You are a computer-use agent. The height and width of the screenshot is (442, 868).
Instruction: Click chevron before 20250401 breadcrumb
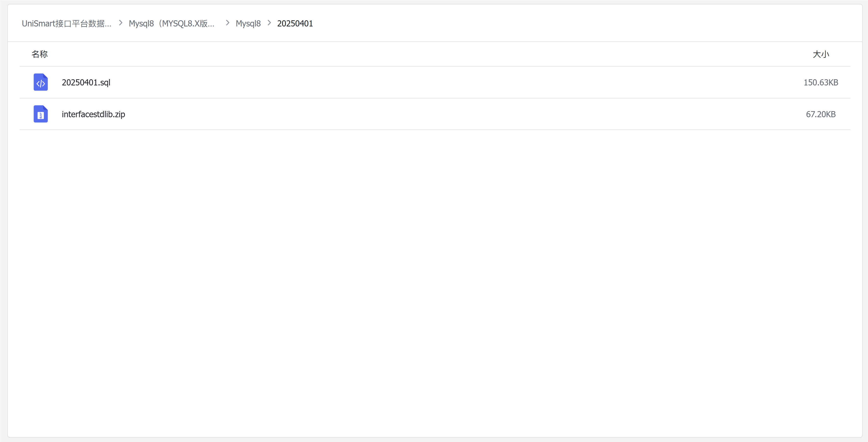269,23
